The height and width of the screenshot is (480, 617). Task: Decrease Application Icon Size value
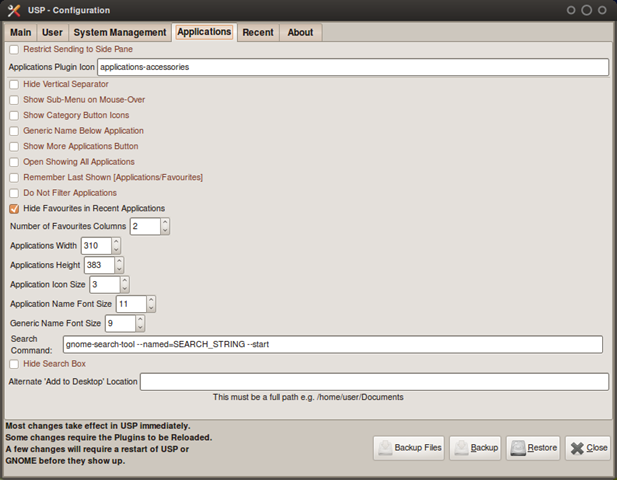(125, 288)
